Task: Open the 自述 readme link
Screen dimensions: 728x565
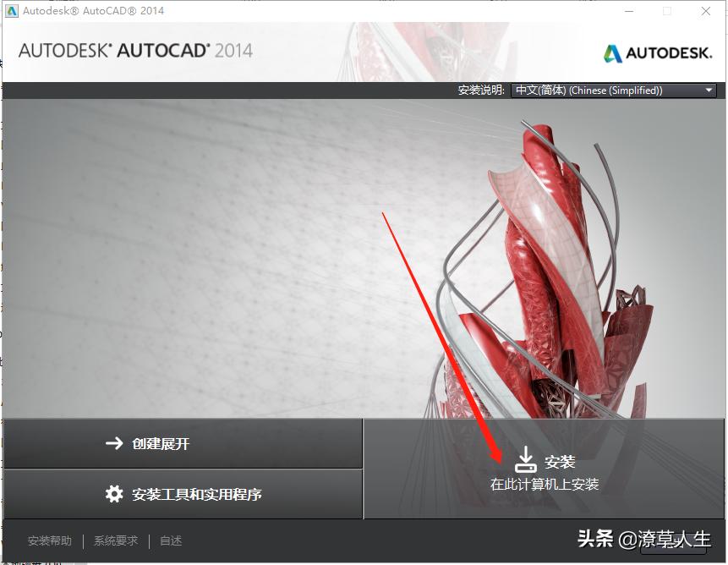Action: click(x=170, y=540)
